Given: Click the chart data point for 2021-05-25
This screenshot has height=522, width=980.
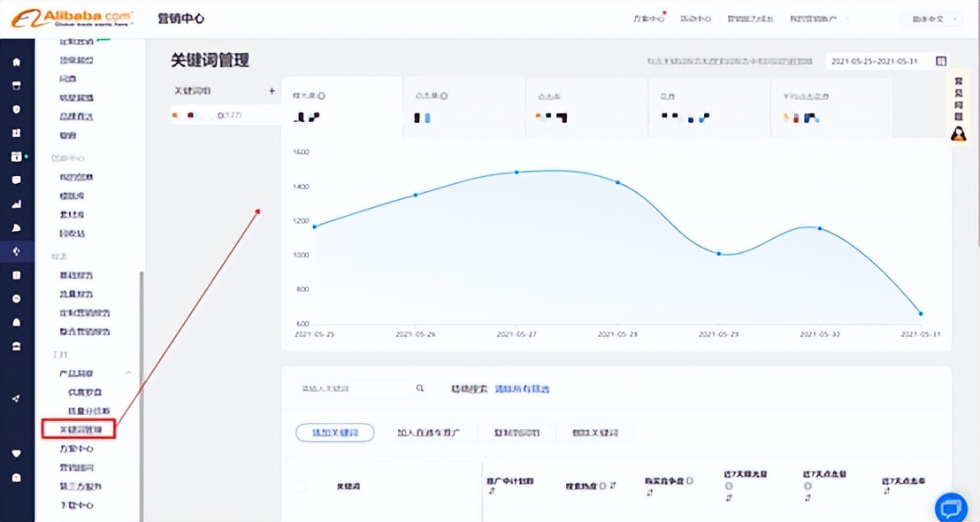Looking at the screenshot, I should point(314,226).
